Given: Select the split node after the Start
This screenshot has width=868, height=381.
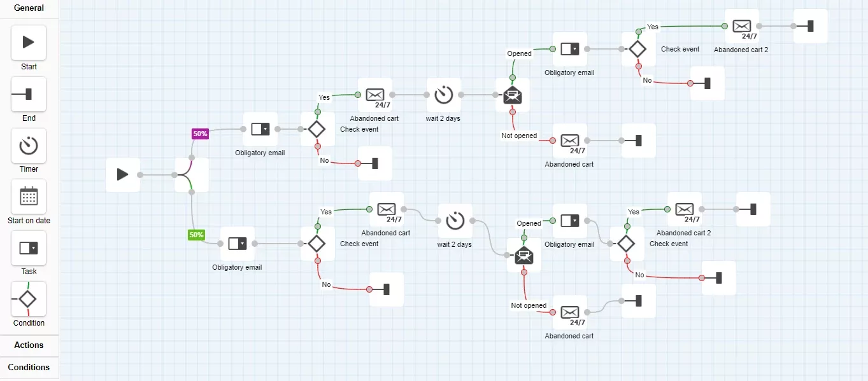Looking at the screenshot, I should [191, 175].
